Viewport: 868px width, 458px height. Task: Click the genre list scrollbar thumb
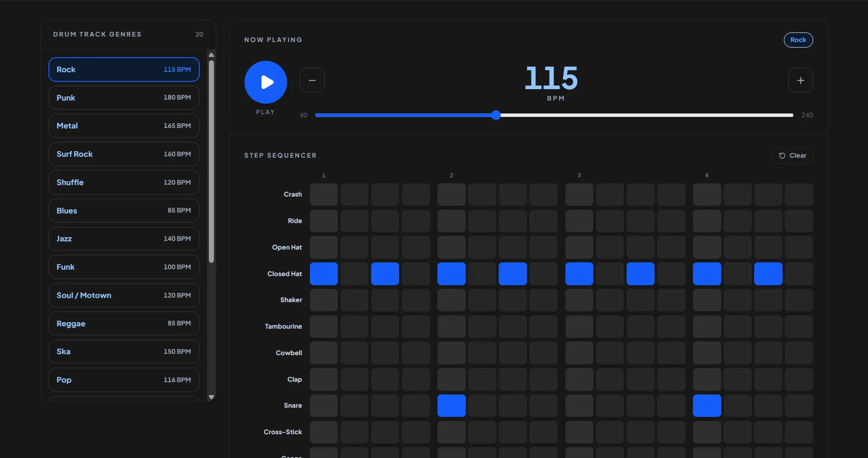211,161
